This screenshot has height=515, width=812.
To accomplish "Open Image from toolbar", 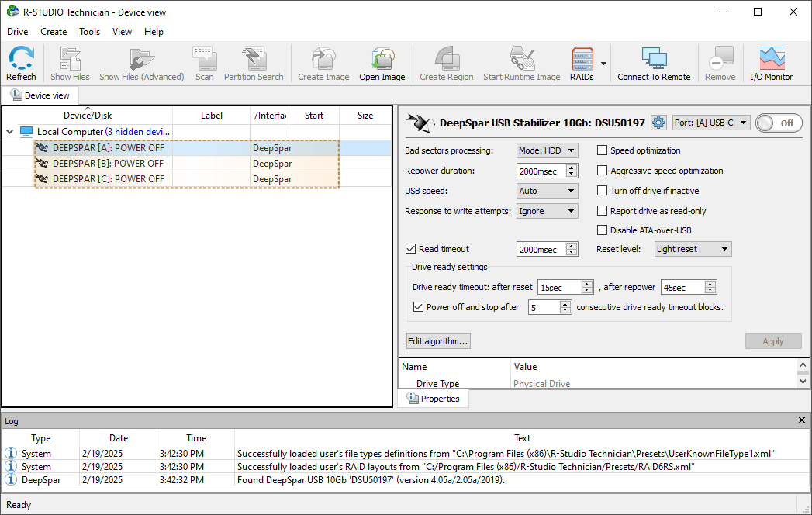I will click(x=382, y=63).
